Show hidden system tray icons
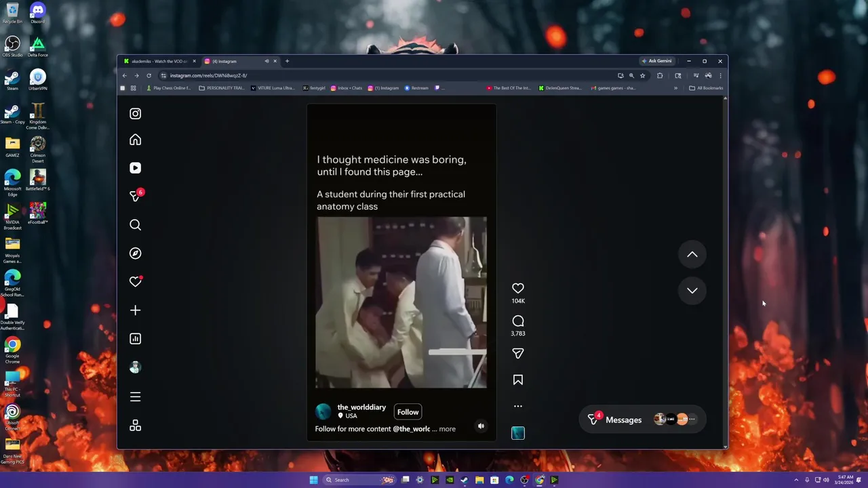This screenshot has height=488, width=868. pos(797,480)
